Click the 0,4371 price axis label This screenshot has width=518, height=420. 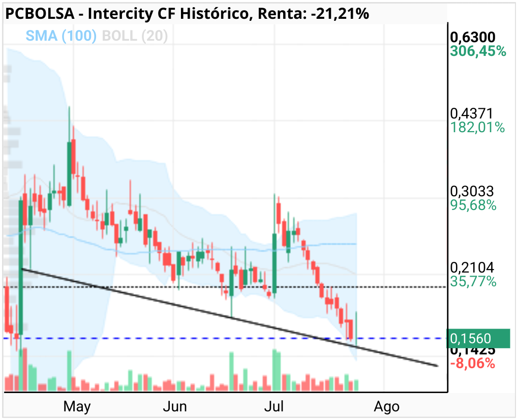click(x=471, y=113)
